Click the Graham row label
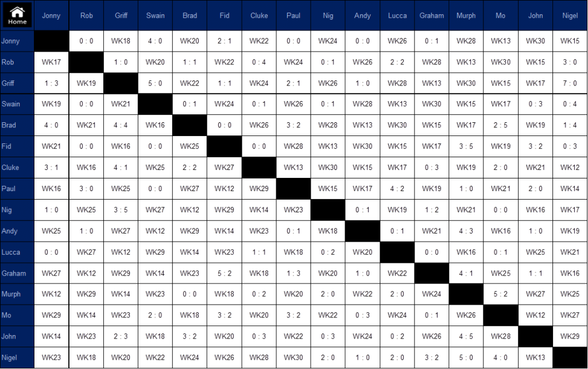The width and height of the screenshot is (588, 369). coord(17,273)
